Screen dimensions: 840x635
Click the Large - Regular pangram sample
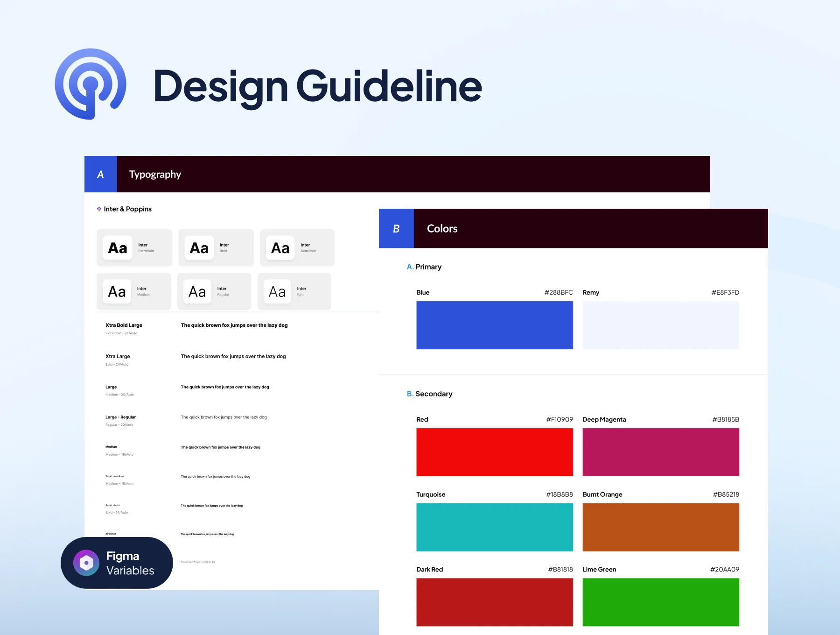coord(224,417)
